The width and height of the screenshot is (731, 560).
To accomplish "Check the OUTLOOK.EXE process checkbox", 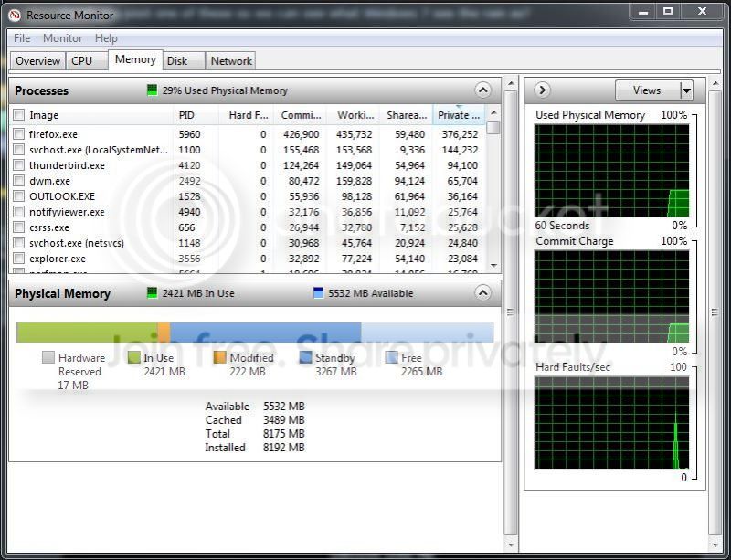I will click(x=18, y=196).
